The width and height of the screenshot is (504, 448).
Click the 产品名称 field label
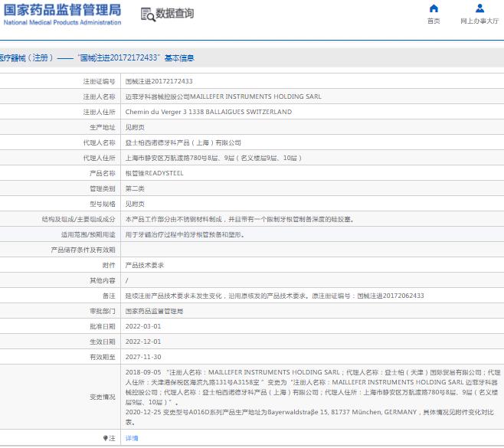pyautogui.click(x=102, y=174)
